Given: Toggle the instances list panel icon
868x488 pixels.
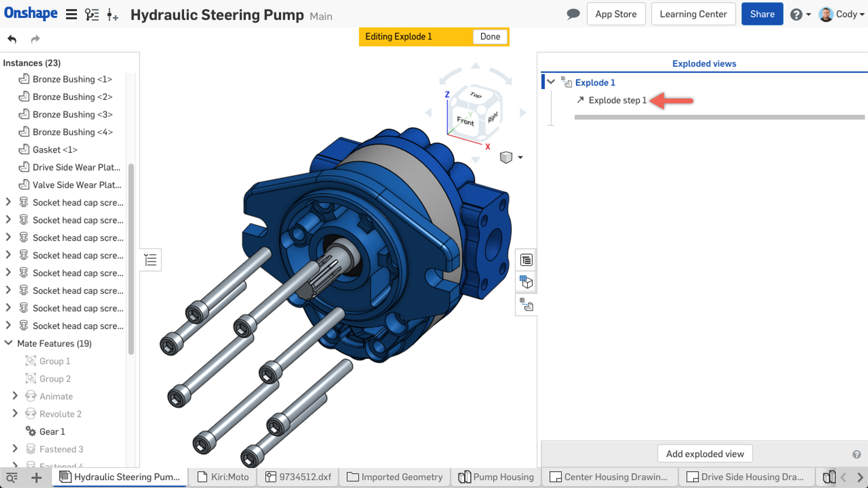Looking at the screenshot, I should coord(150,260).
